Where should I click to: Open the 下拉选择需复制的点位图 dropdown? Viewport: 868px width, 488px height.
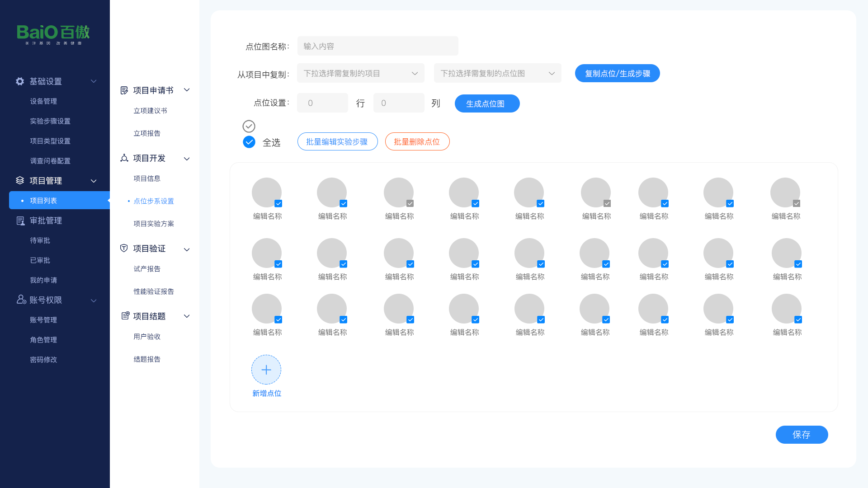coord(497,73)
